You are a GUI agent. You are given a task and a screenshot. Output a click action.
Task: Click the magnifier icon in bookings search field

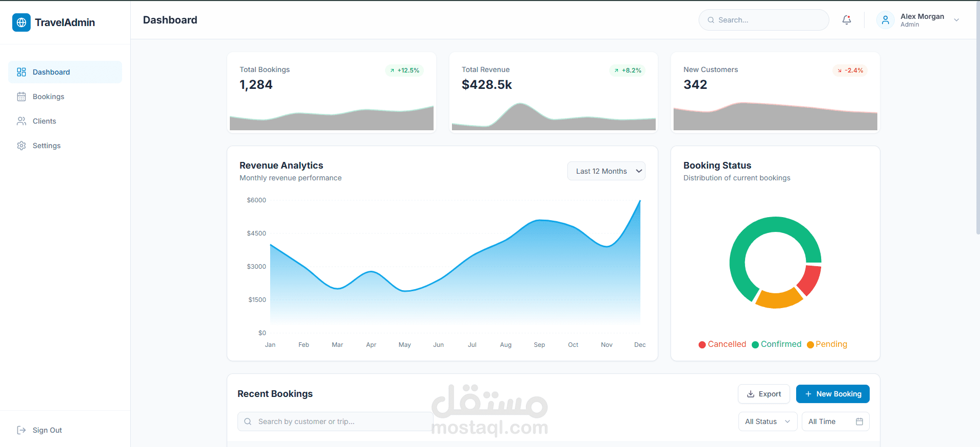[248, 421]
